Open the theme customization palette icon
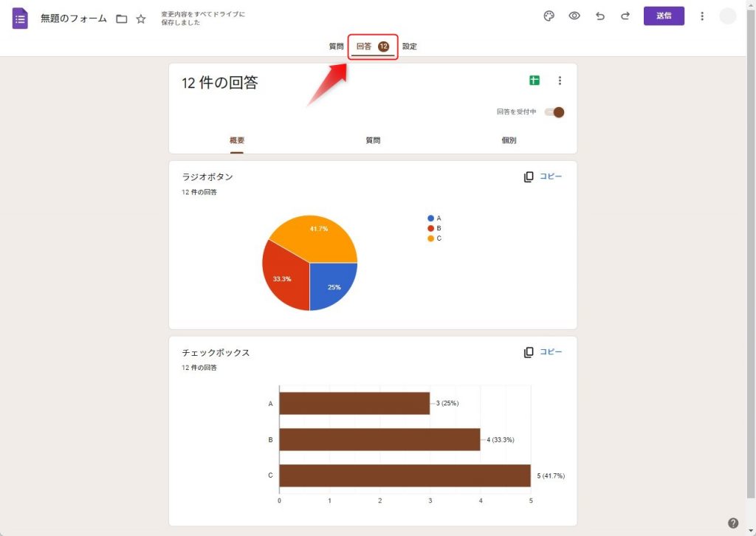 pyautogui.click(x=549, y=16)
